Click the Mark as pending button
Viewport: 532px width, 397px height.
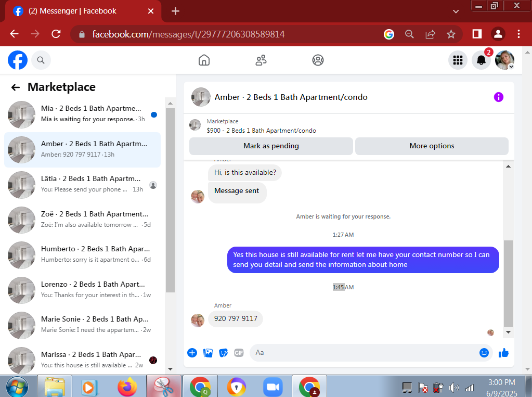point(271,146)
